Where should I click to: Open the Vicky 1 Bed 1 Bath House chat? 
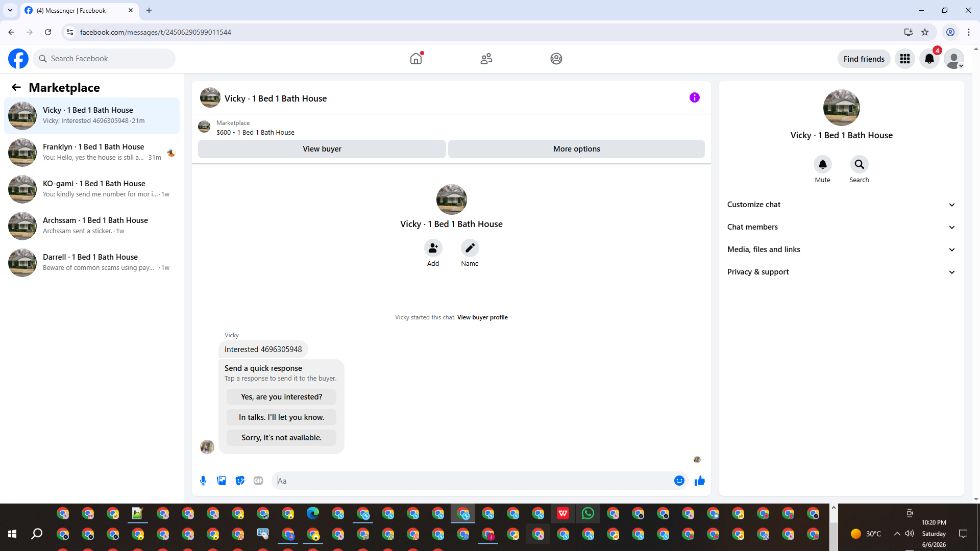point(92,116)
